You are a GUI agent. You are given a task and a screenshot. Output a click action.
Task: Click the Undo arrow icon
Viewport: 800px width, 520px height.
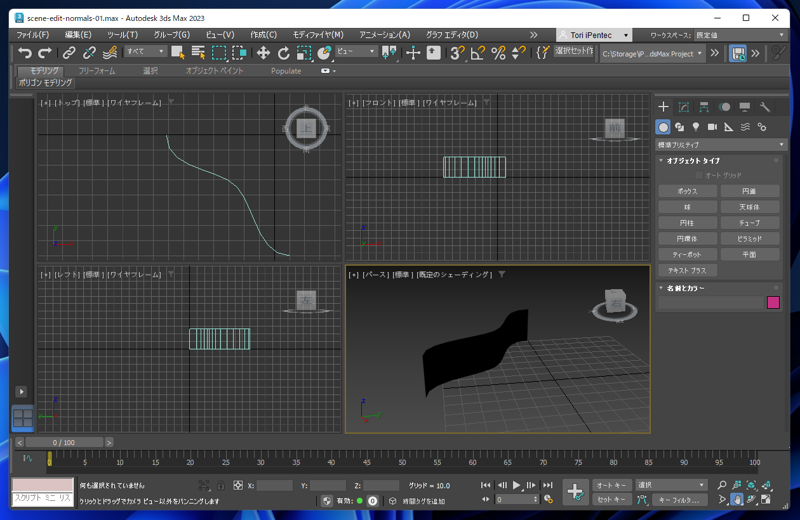tap(25, 53)
